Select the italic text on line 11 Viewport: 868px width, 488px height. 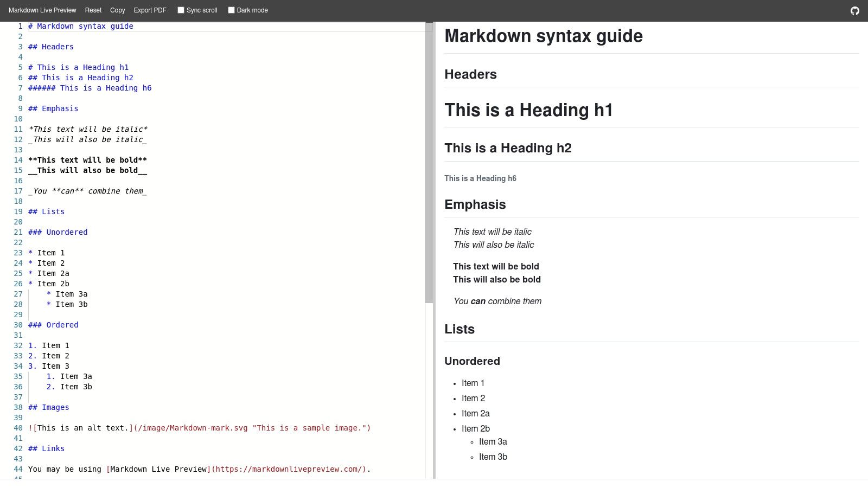(88, 129)
